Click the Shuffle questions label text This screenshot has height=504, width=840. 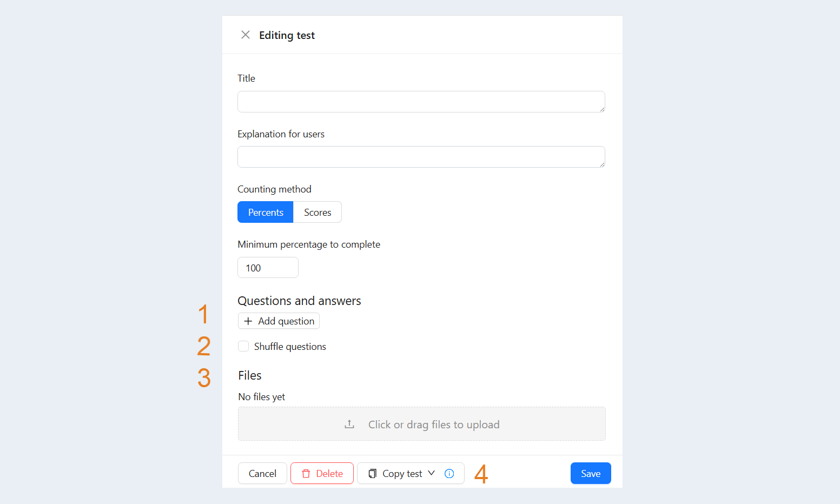pos(290,347)
